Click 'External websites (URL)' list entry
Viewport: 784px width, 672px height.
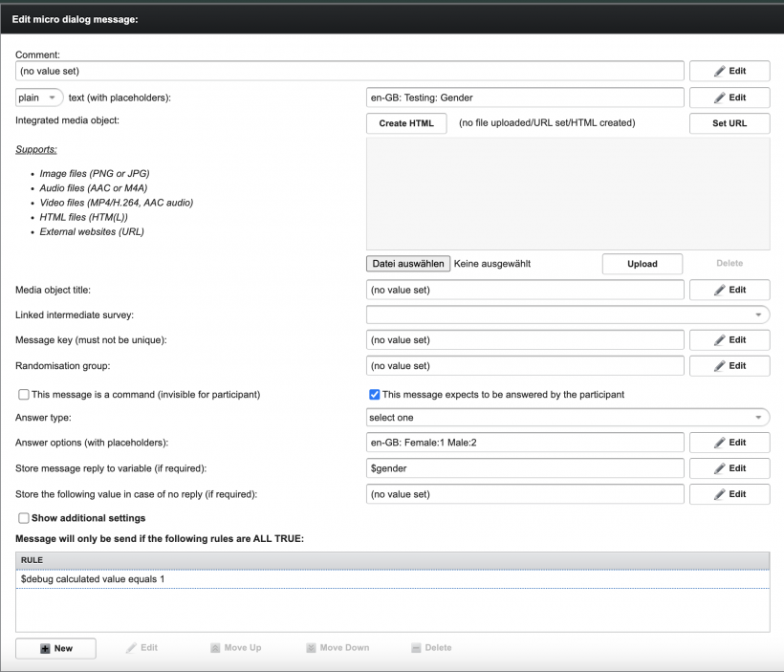tap(92, 231)
